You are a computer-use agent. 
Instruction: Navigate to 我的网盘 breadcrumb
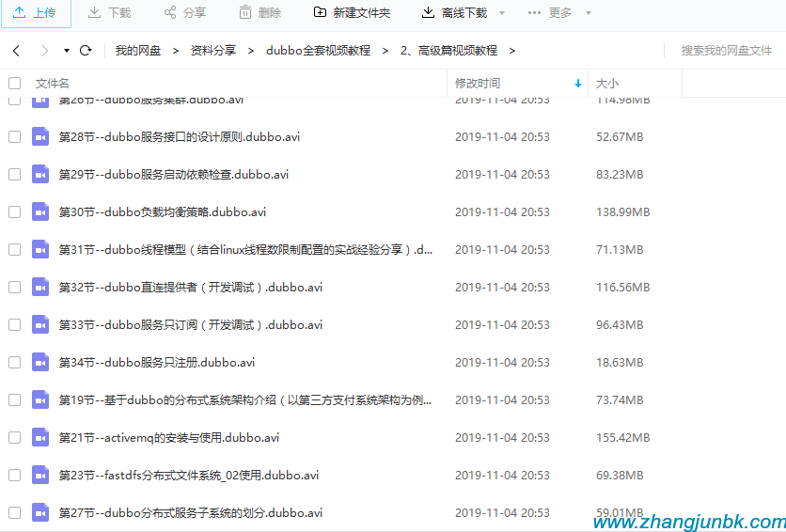(138, 51)
